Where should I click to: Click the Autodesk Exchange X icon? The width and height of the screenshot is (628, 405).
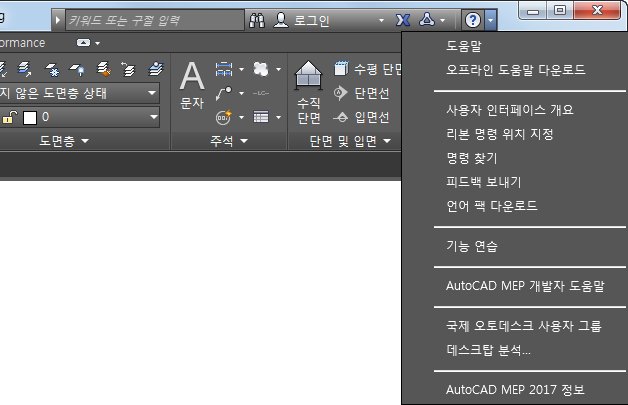tap(403, 20)
